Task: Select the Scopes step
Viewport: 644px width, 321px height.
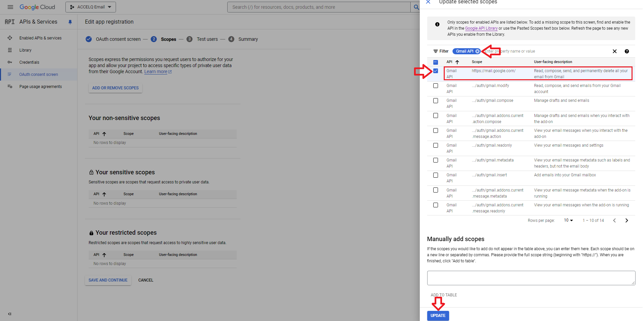Action: click(x=164, y=39)
